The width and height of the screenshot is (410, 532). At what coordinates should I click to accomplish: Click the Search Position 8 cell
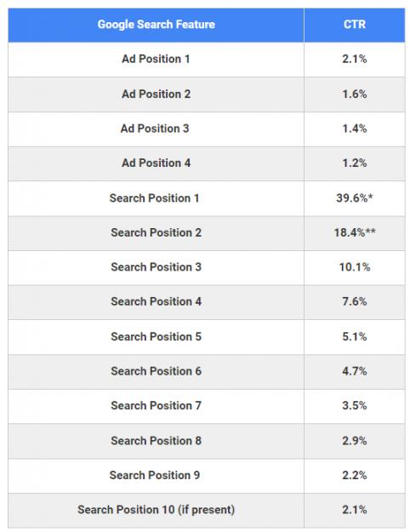click(156, 441)
